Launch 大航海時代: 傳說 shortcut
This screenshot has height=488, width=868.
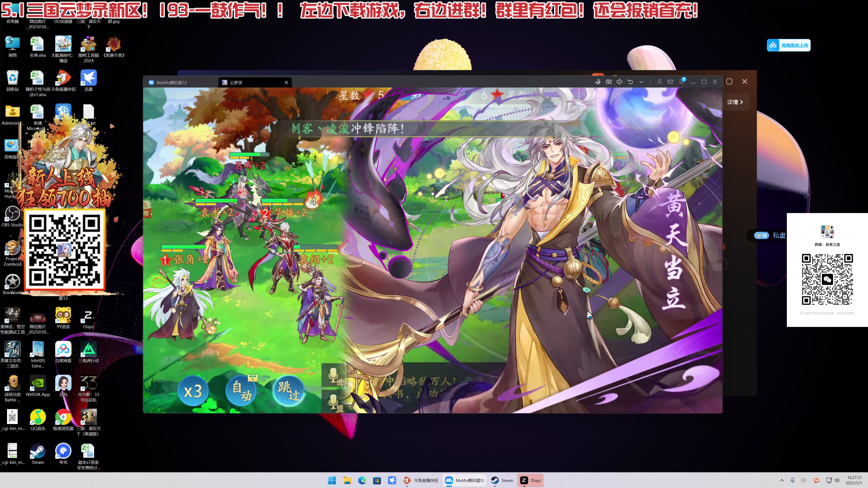(63, 49)
